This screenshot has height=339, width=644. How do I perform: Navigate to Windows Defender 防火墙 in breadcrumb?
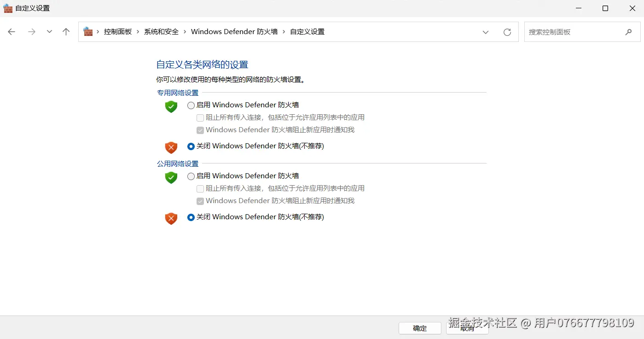(x=234, y=32)
